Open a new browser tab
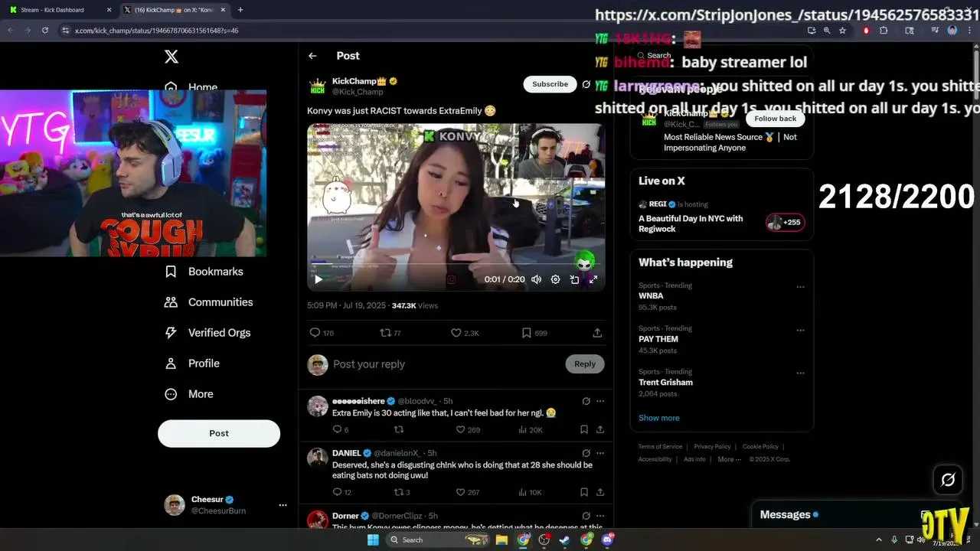Screen dimensions: 980x551 (x=240, y=10)
